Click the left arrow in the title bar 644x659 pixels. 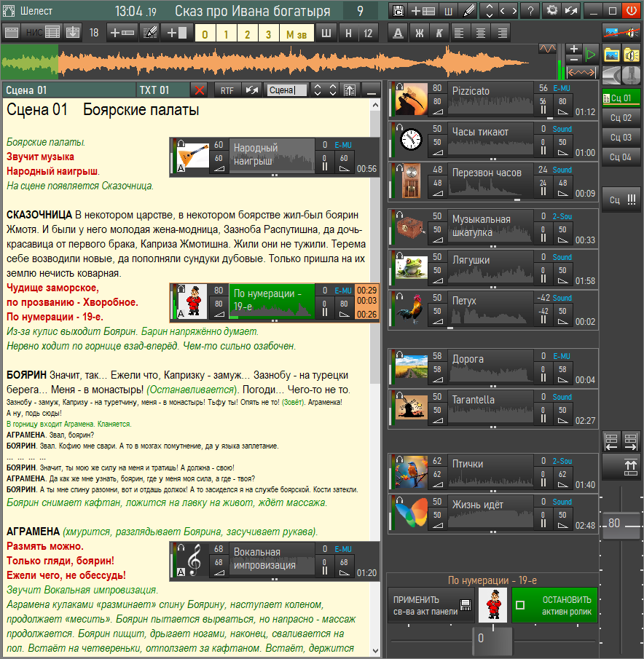[503, 10]
